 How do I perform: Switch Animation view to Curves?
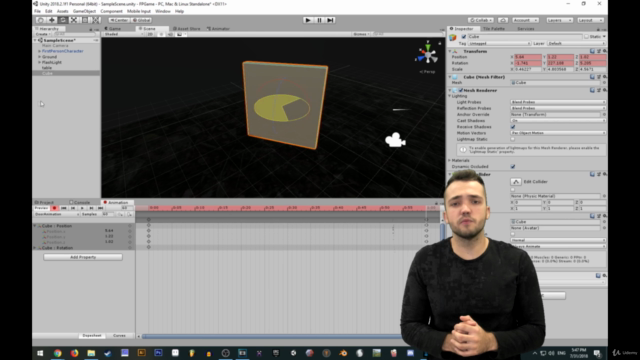coord(119,336)
